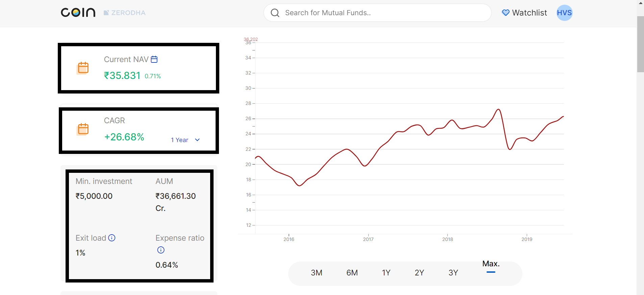Click the scrollbar up arrow

coord(640,3)
